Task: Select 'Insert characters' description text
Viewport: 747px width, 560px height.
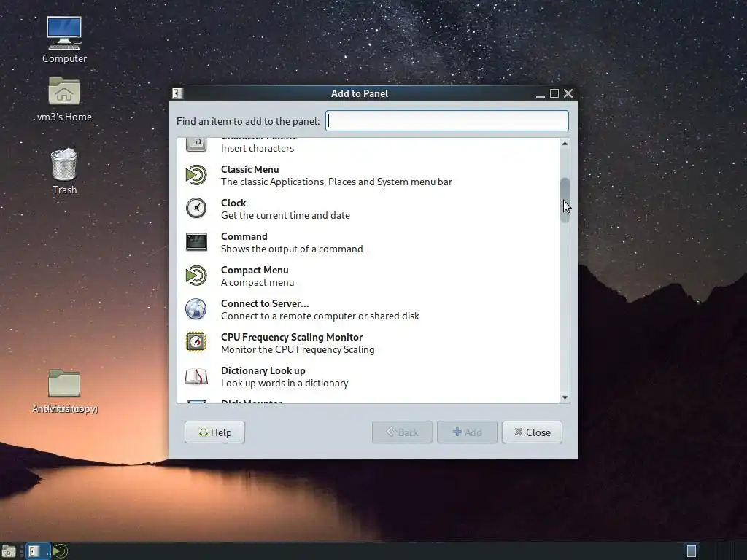Action: click(258, 149)
